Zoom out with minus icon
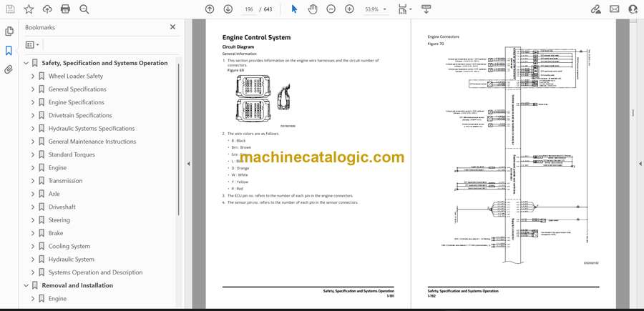 (x=331, y=9)
